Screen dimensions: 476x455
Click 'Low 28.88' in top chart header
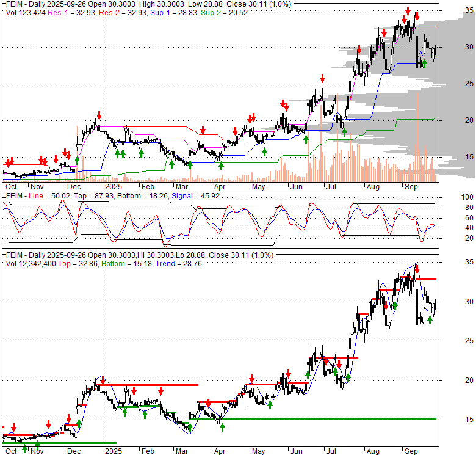[205, 4]
